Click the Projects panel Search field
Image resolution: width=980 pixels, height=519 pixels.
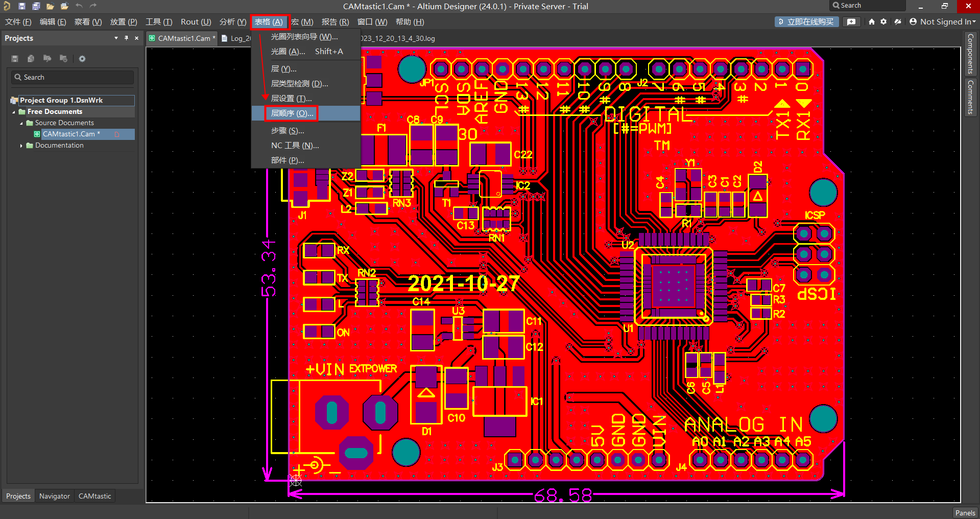point(73,77)
